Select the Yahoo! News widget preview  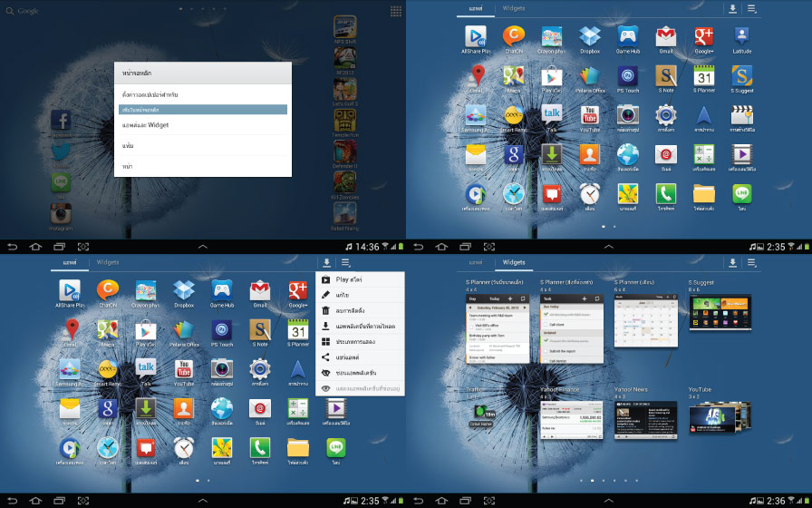(645, 420)
